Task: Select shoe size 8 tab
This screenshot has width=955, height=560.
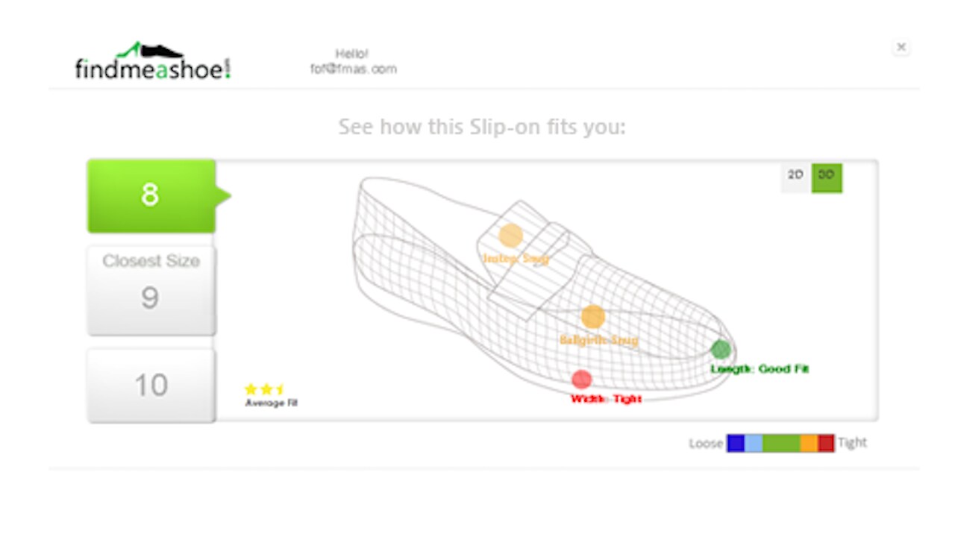Action: click(x=151, y=195)
